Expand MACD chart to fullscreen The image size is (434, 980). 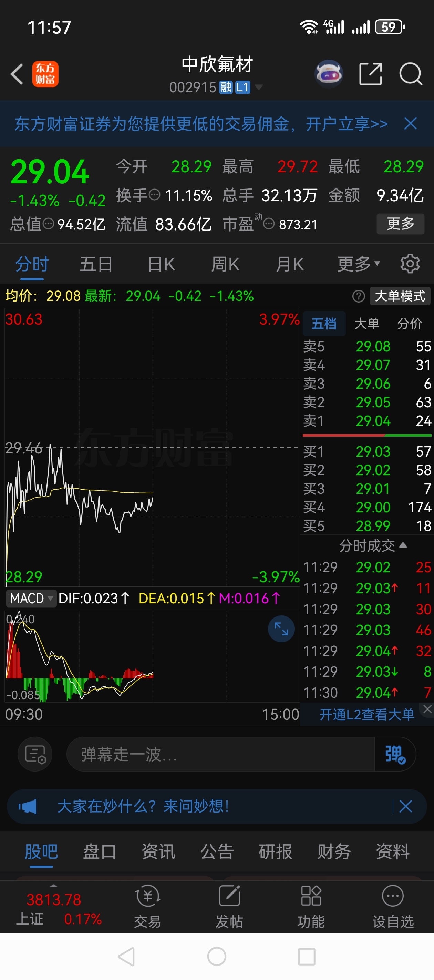click(x=281, y=629)
